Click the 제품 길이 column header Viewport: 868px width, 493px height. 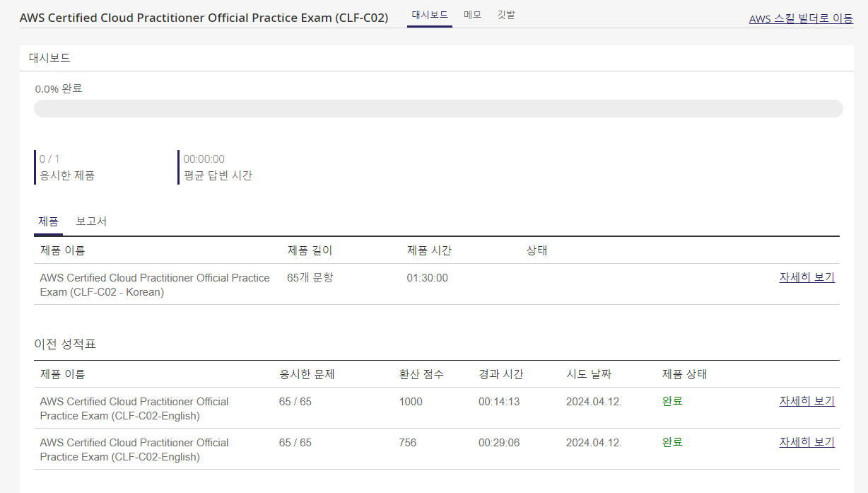pyautogui.click(x=310, y=250)
